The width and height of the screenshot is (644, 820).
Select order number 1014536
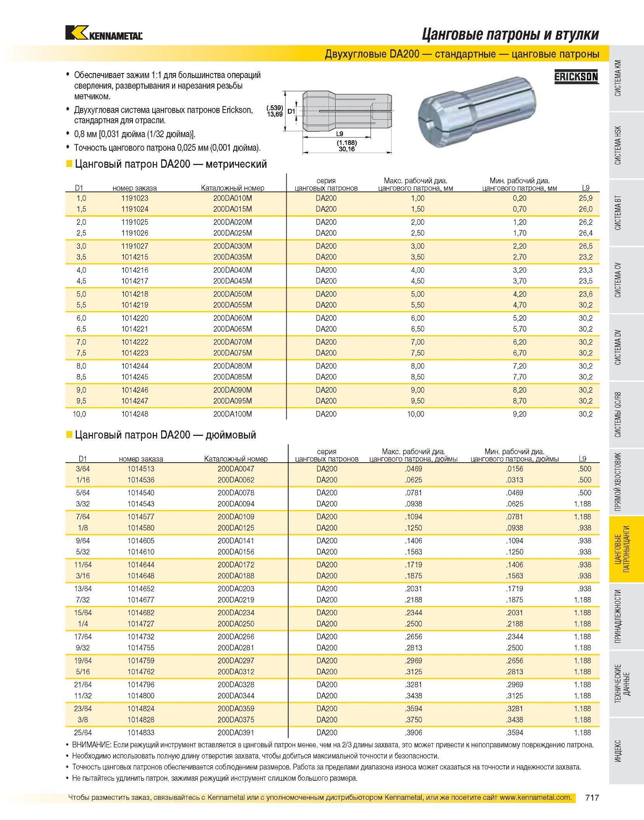point(141,480)
